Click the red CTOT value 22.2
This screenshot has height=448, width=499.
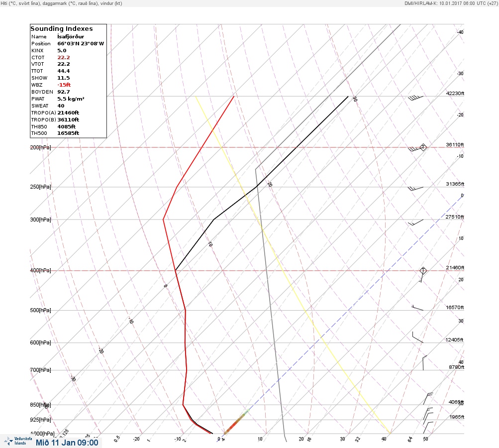[64, 58]
